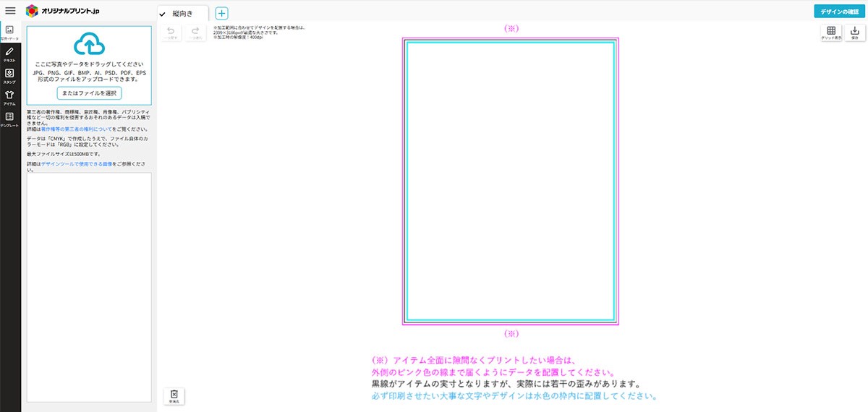Screen dimensions: 868x412
Task: Undo the last action
Action: point(171,33)
